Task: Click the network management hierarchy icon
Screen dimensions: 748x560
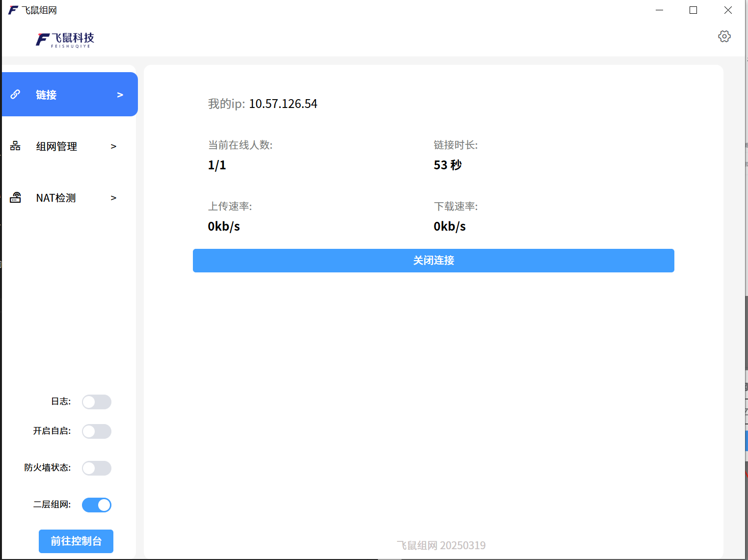Action: (15, 146)
